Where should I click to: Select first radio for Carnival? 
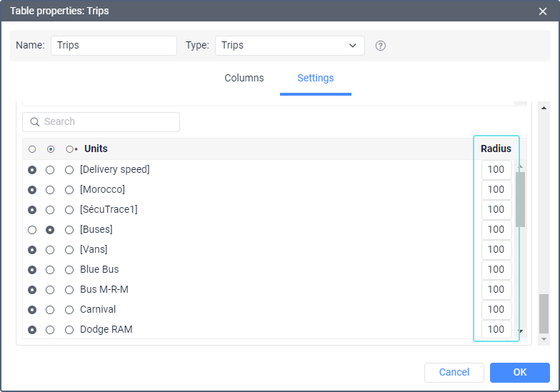[x=32, y=310]
